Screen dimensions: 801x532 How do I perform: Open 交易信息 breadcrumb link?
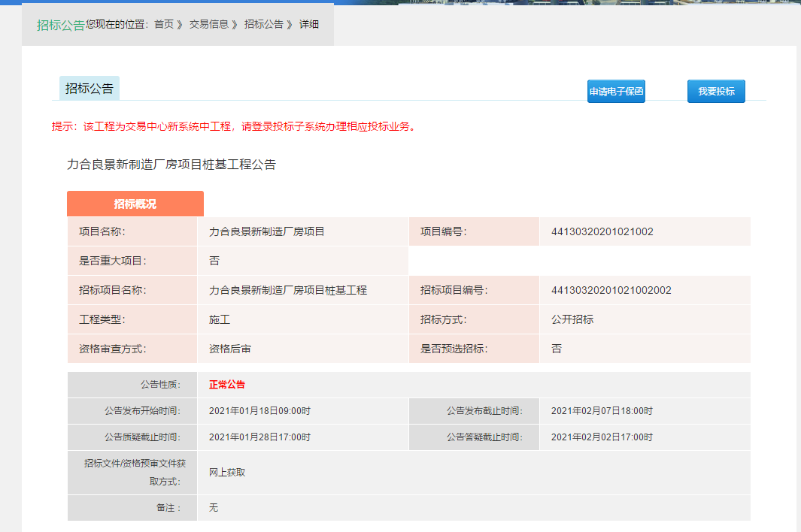pos(208,24)
